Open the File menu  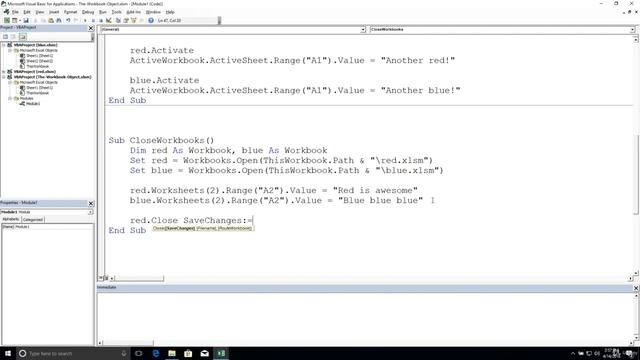(x=15, y=12)
